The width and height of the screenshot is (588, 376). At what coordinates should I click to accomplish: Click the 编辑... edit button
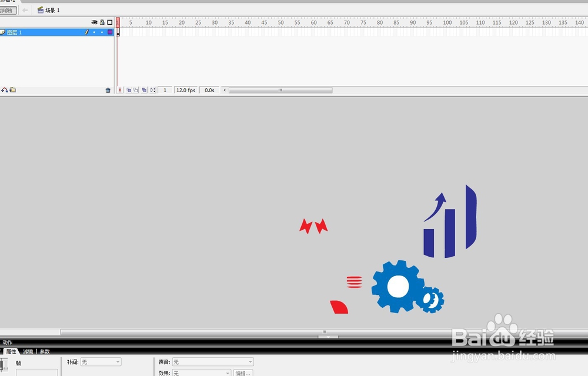coord(243,373)
